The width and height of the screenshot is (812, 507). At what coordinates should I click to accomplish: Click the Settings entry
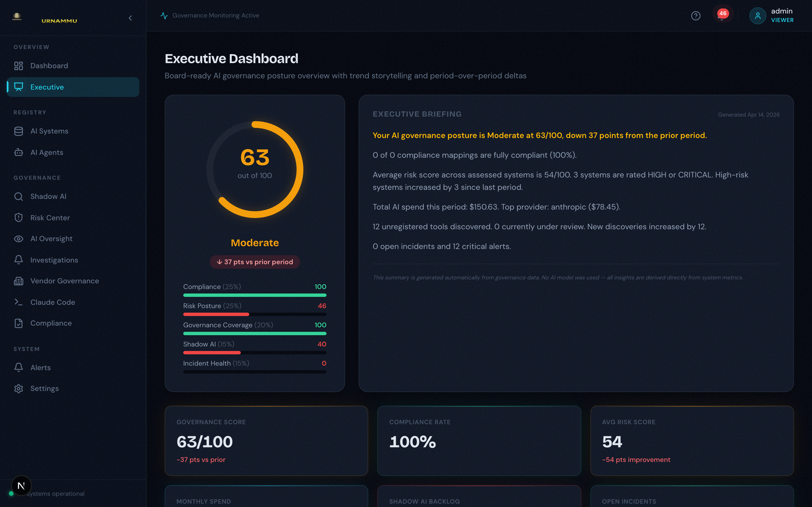click(x=44, y=388)
